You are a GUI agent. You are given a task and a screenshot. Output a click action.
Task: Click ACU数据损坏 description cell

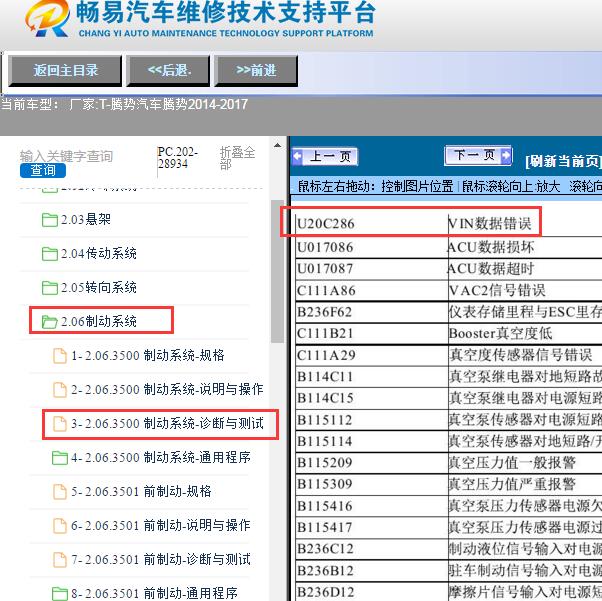491,247
